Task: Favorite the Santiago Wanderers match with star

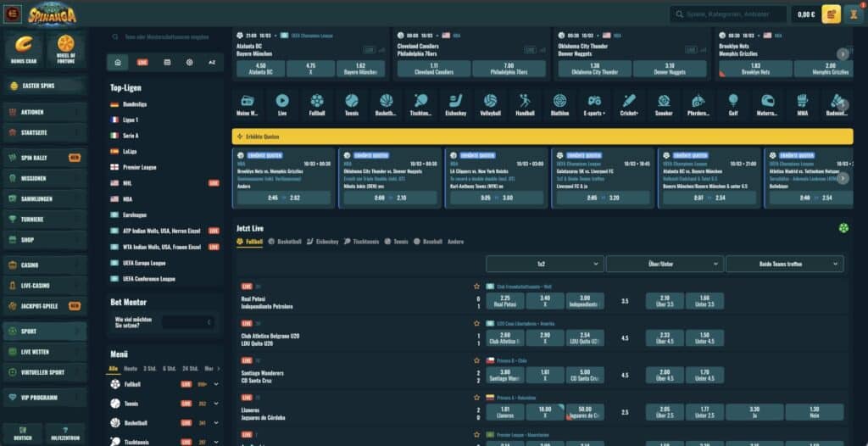Action: tap(476, 360)
